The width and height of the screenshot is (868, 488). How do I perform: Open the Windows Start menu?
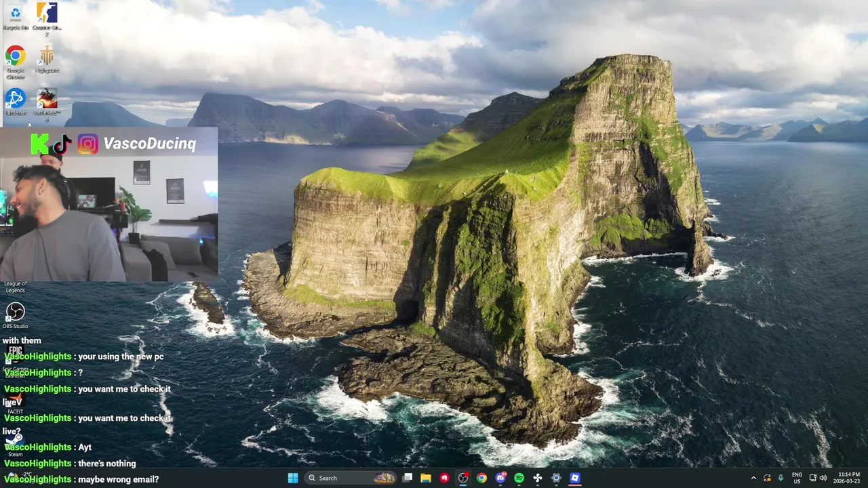click(x=292, y=478)
